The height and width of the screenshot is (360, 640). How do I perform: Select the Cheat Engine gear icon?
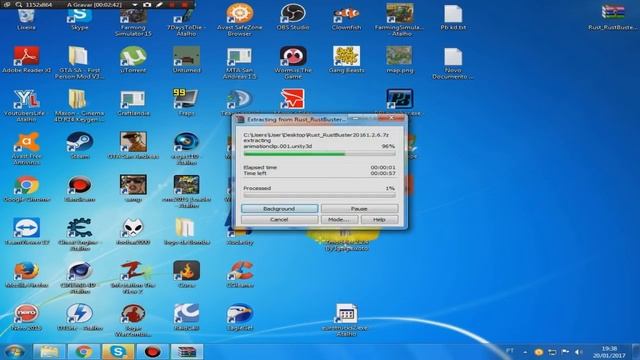pos(80,234)
